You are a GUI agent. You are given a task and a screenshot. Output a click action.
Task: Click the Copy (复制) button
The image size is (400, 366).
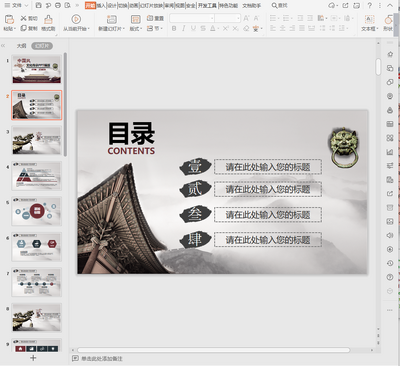coord(29,28)
